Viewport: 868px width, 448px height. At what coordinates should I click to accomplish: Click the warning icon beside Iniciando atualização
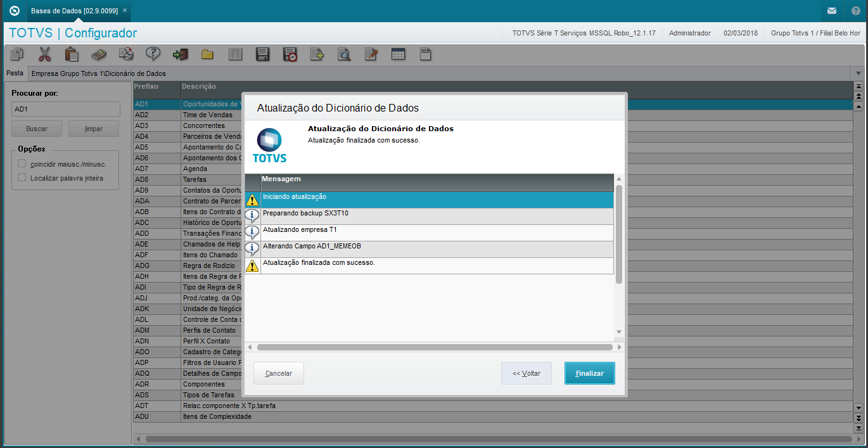(x=252, y=200)
